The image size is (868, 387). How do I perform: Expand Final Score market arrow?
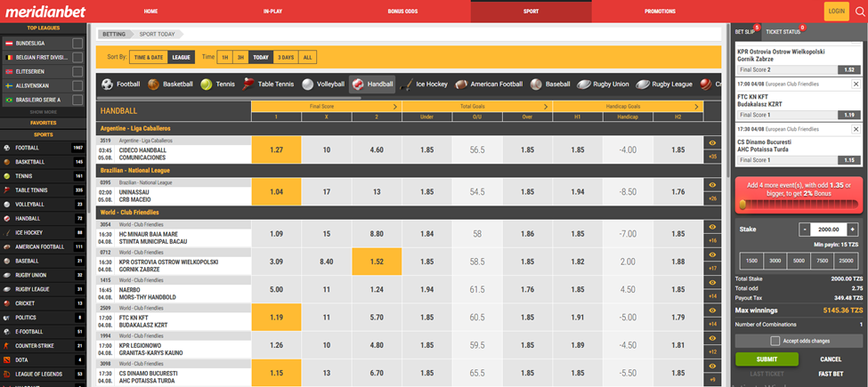(395, 107)
